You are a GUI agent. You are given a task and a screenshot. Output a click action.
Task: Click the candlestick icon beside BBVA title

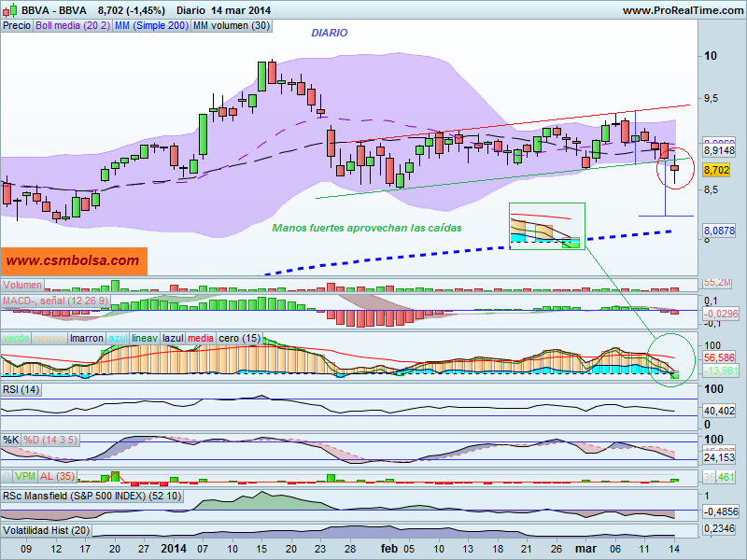[x=10, y=10]
